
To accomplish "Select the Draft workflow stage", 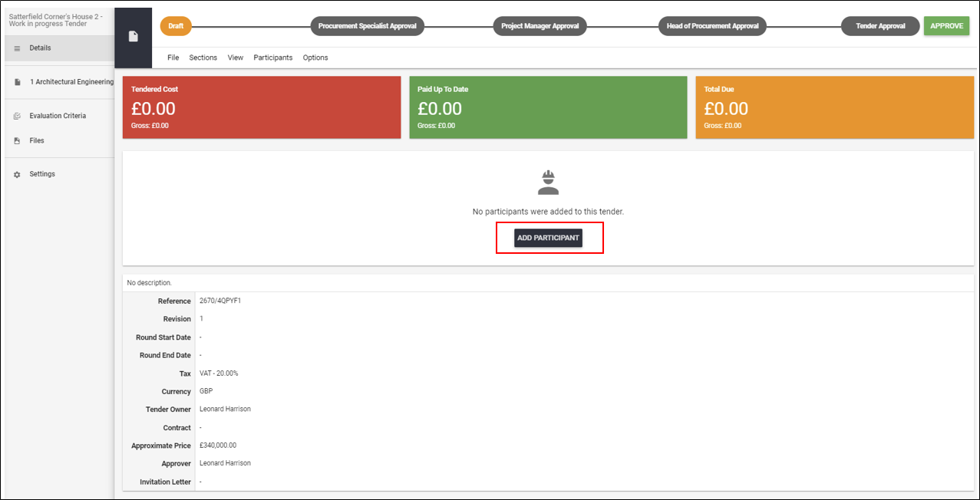I will click(x=176, y=26).
